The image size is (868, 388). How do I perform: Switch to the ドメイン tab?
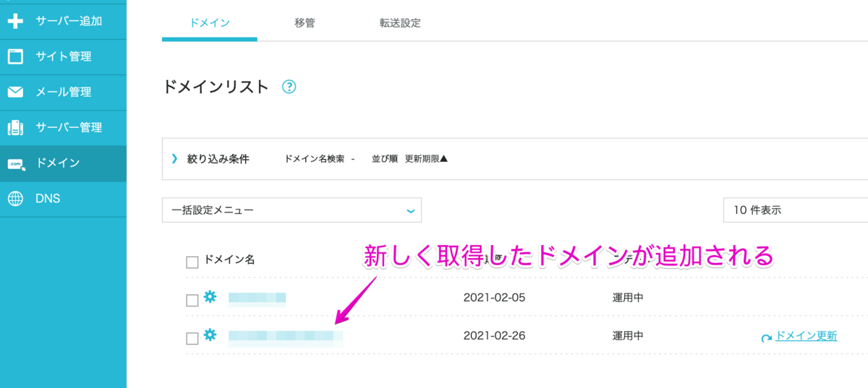click(210, 22)
